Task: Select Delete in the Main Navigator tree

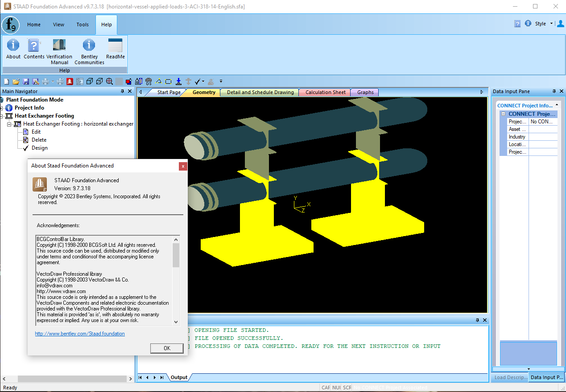Action: tap(39, 140)
